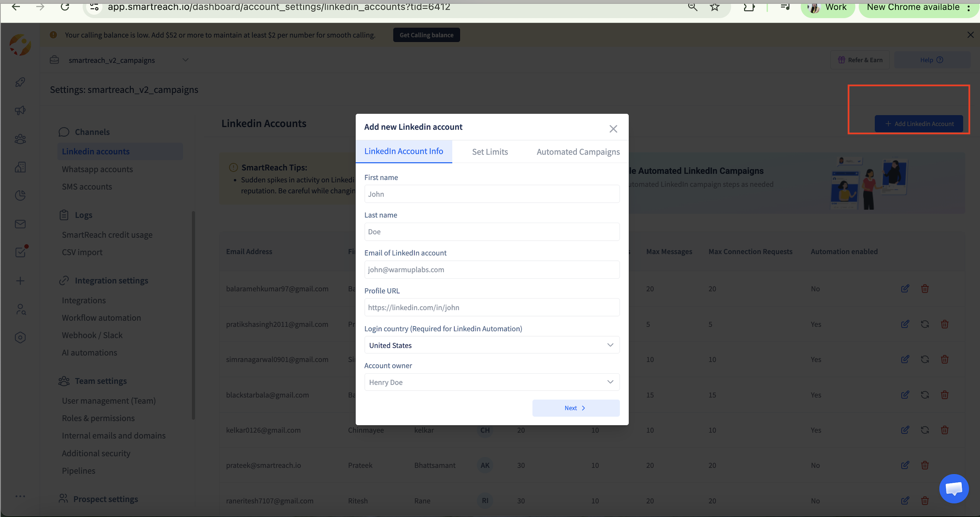Open the Account owner Henry Doe dropdown
980x517 pixels.
tap(492, 382)
